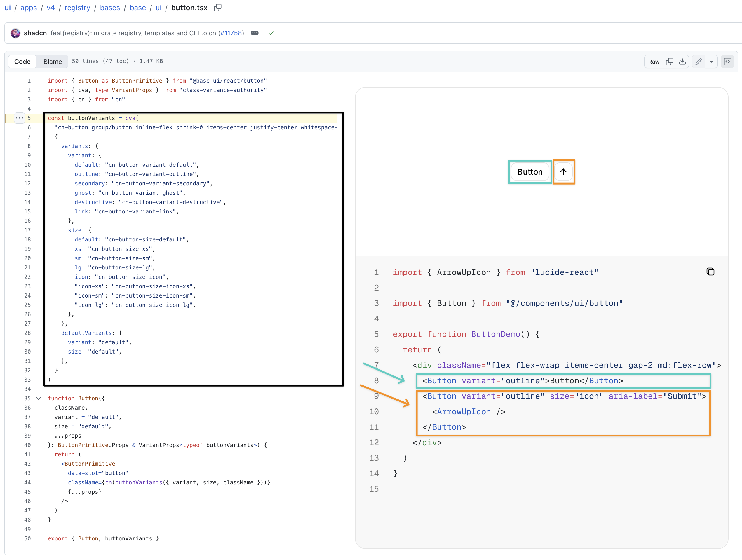The width and height of the screenshot is (742, 560).
Task: Switch to the Blame view tab
Action: [x=53, y=61]
